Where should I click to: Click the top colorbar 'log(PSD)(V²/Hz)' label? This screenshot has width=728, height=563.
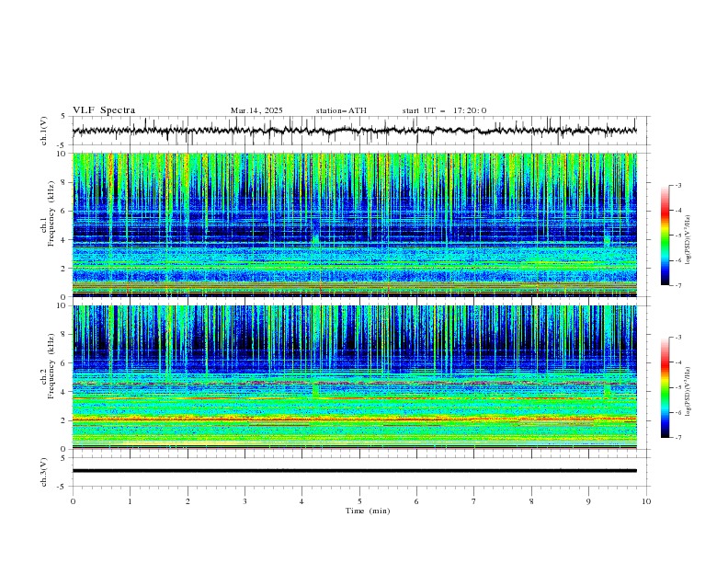(688, 240)
